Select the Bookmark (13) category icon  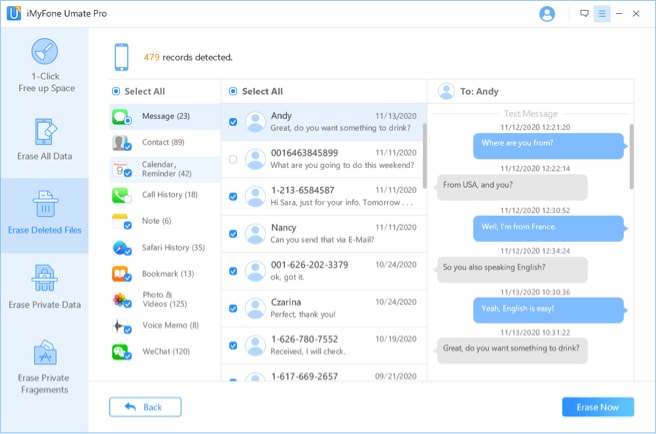(122, 274)
